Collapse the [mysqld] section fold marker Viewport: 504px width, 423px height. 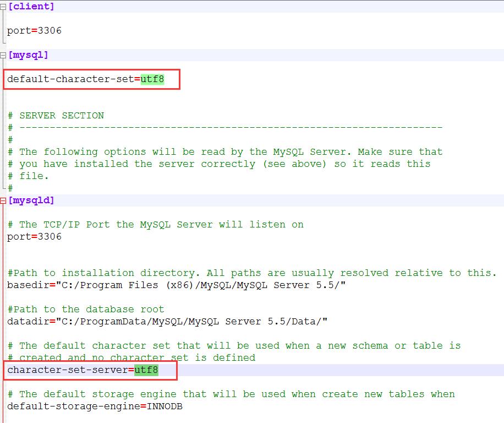click(x=3, y=200)
